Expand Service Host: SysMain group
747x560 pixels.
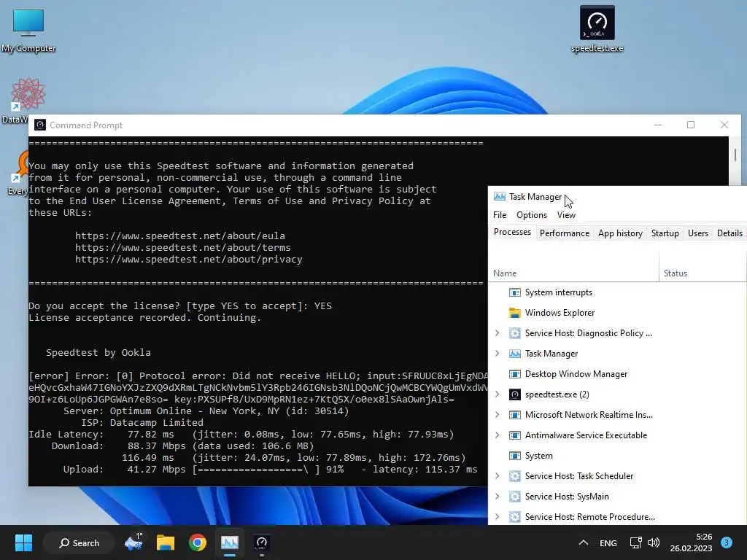point(498,497)
